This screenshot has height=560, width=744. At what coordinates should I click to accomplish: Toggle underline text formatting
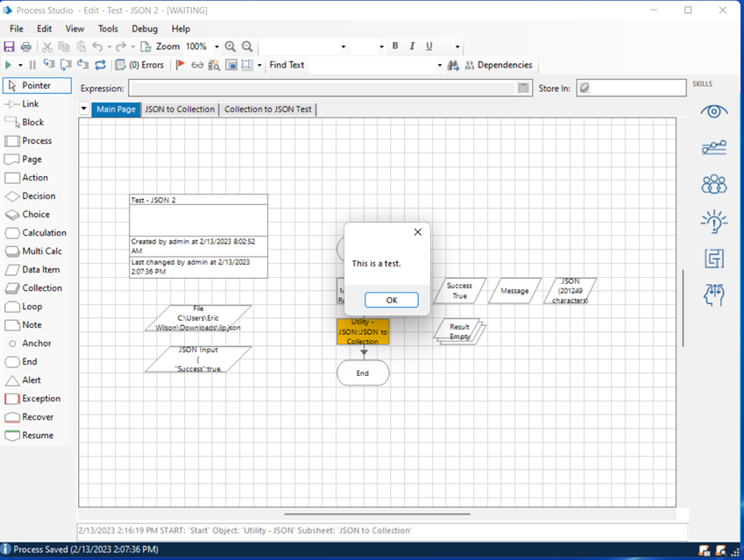(x=429, y=46)
